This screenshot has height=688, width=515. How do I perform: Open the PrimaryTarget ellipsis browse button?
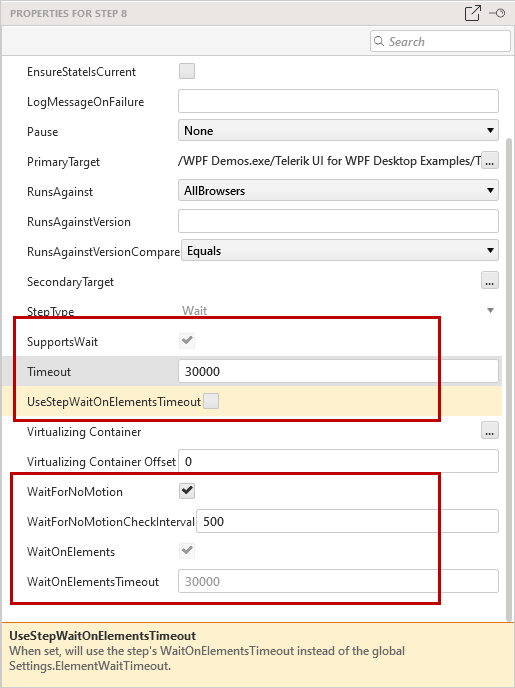point(490,161)
